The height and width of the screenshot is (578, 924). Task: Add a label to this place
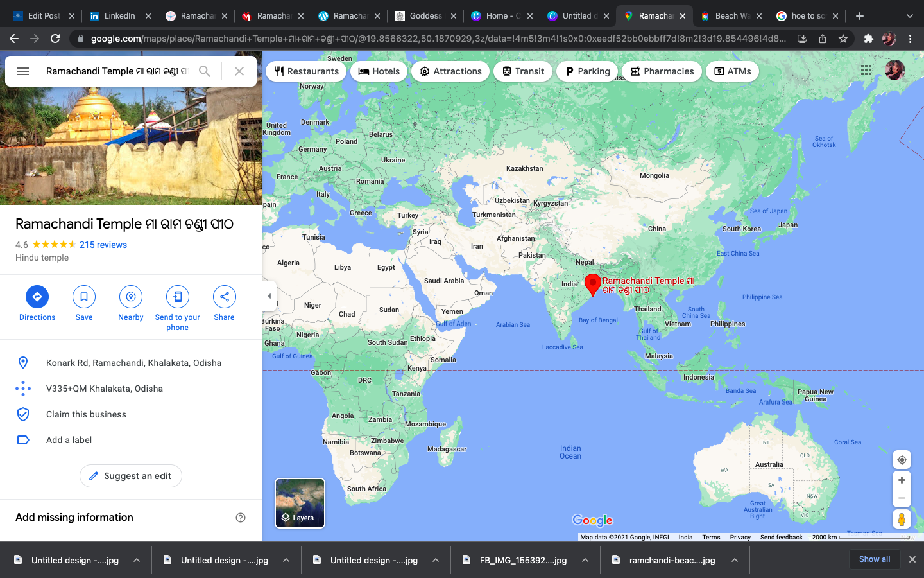coord(131,440)
